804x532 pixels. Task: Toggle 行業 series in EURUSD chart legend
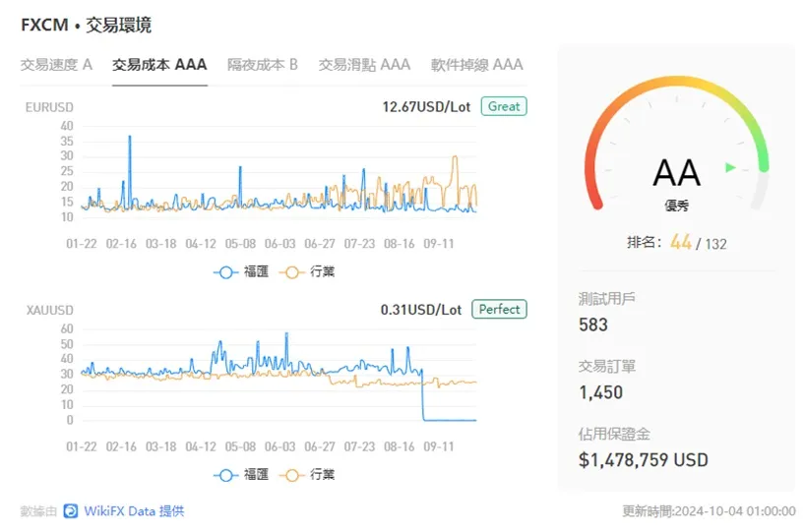pos(307,271)
